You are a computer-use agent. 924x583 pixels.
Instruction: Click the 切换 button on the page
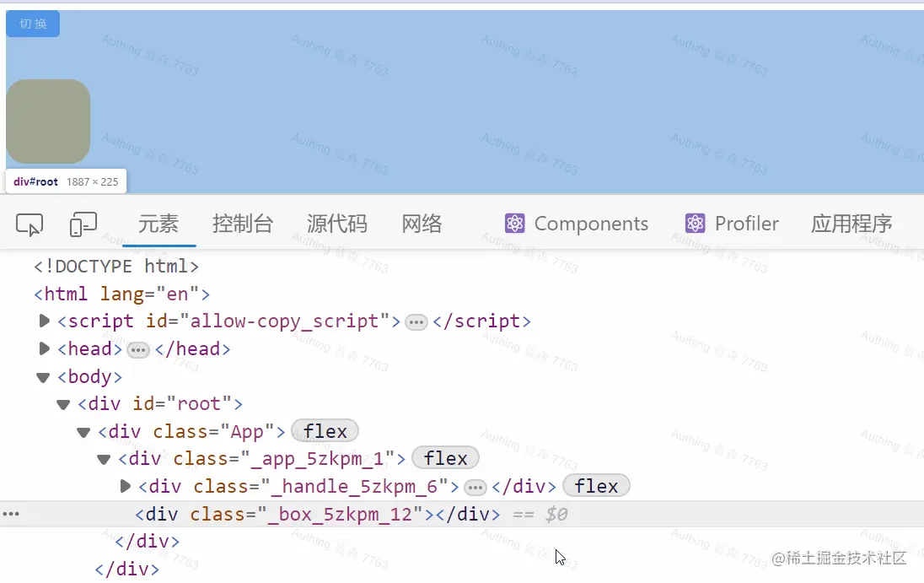33,24
